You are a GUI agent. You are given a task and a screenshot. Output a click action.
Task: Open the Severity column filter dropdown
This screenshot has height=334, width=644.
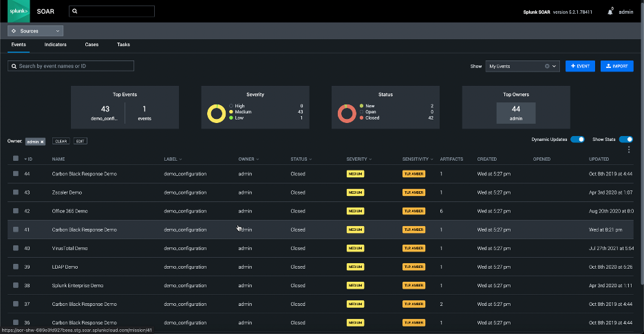tap(370, 159)
